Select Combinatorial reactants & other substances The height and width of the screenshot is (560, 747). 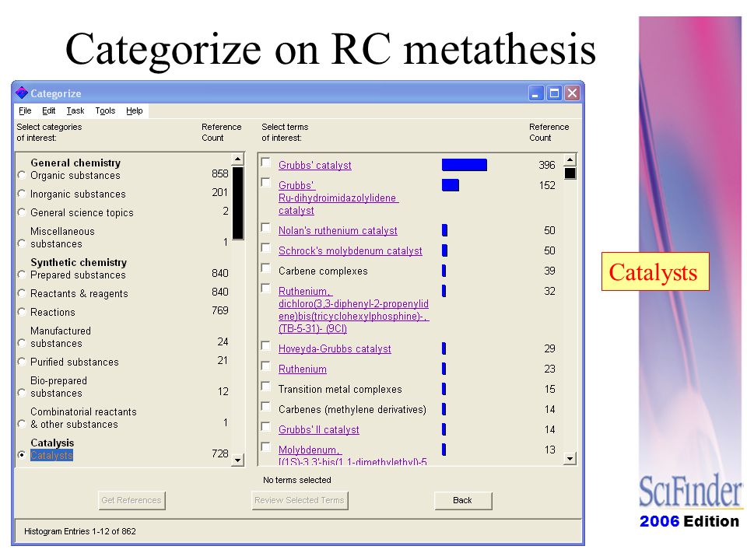click(22, 424)
